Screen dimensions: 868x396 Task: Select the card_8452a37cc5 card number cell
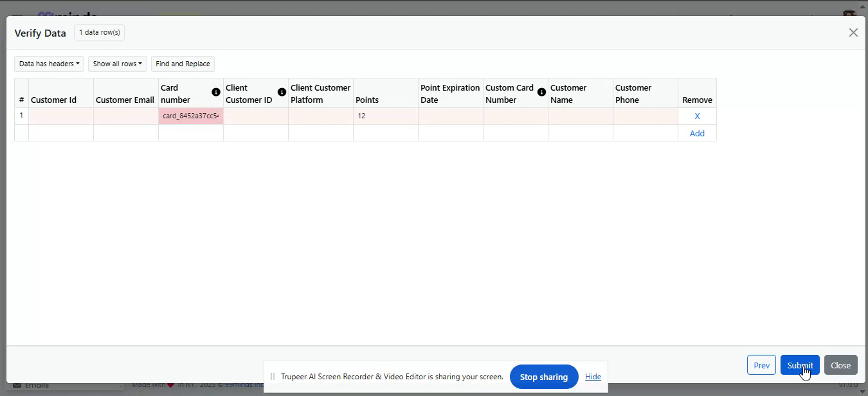tap(191, 116)
